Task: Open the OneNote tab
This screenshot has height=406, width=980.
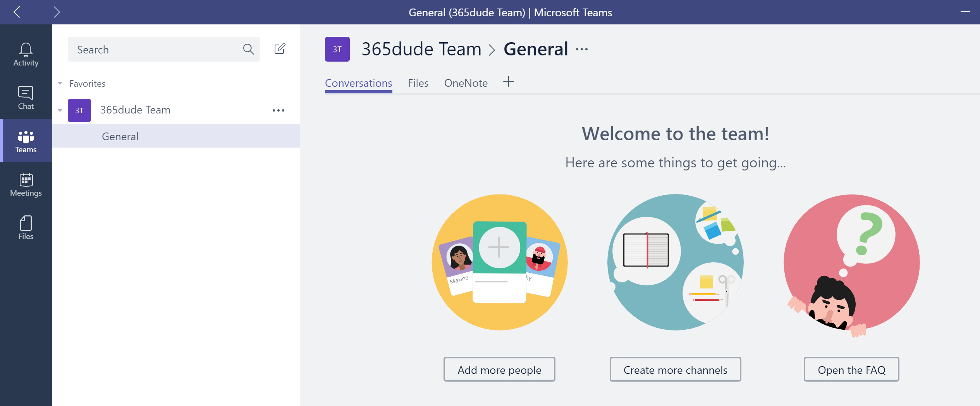Action: coord(466,83)
